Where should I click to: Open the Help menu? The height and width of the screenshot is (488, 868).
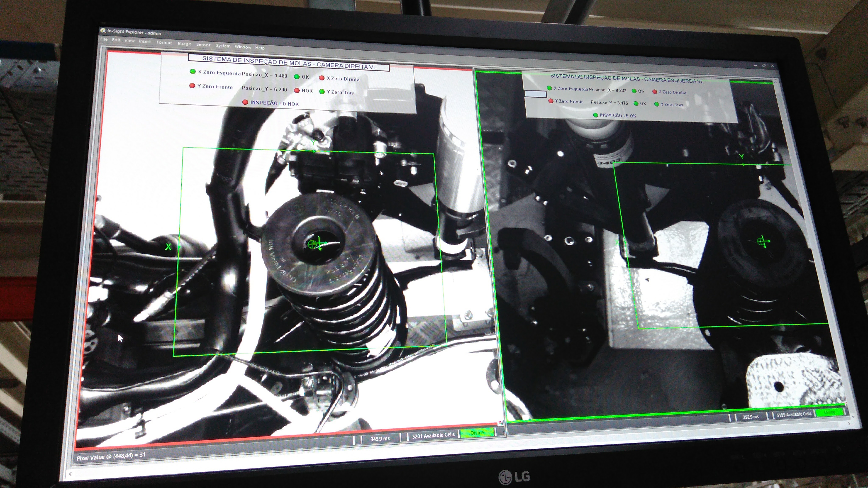coord(260,48)
